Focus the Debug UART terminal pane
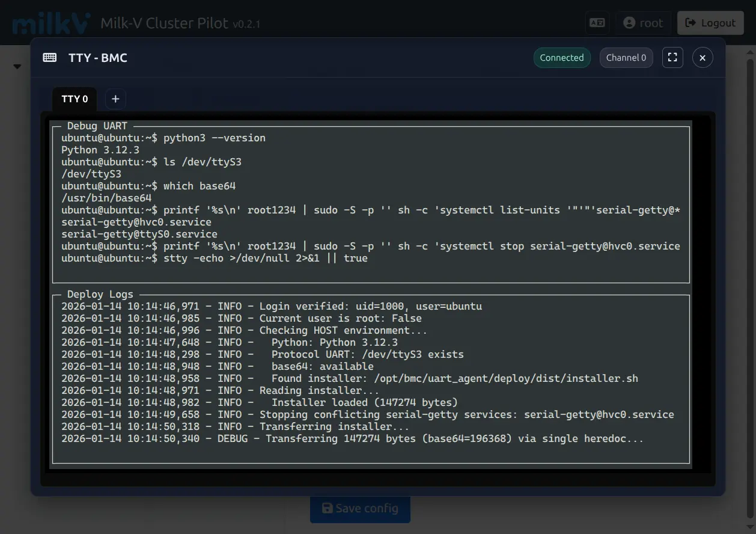The height and width of the screenshot is (534, 756). pos(370,204)
